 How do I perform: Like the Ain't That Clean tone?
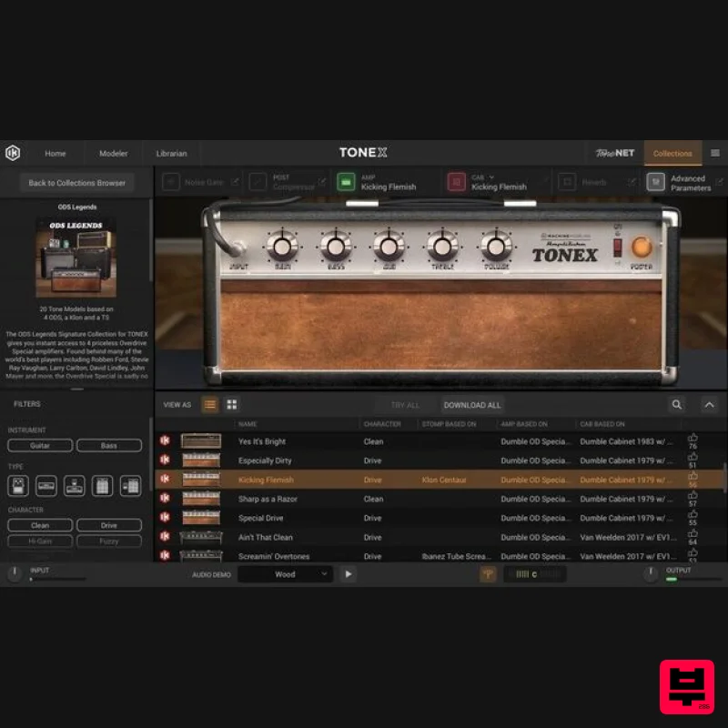(693, 533)
